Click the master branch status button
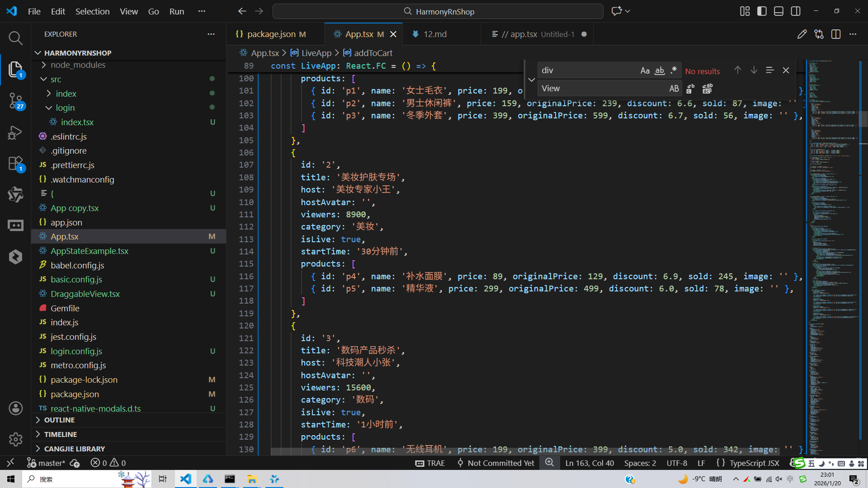 point(46,463)
